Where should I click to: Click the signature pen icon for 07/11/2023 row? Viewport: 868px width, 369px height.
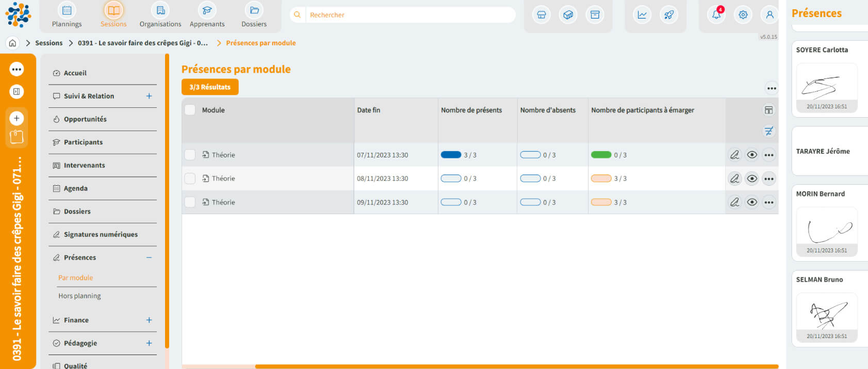coord(734,155)
